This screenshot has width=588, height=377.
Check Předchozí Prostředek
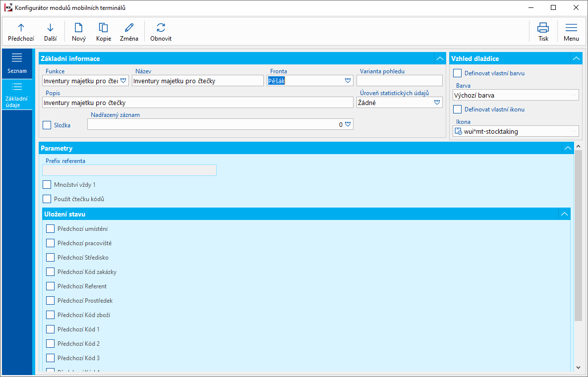[50, 301]
